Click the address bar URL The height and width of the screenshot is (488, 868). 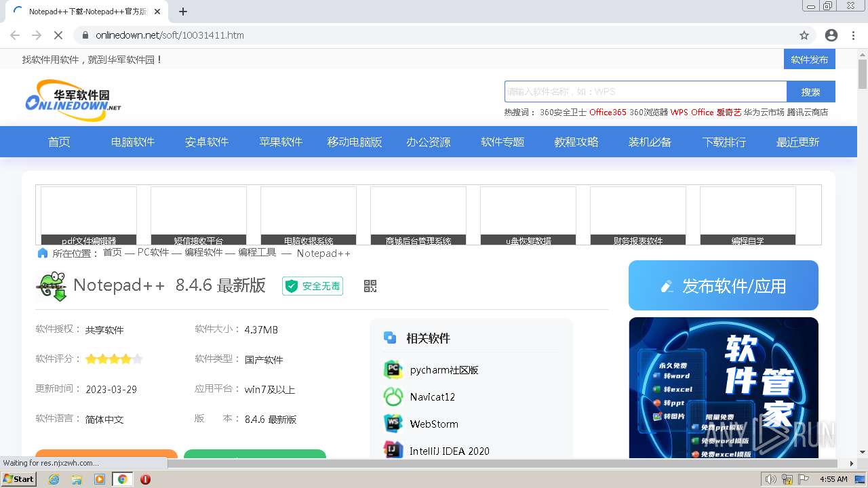point(170,35)
